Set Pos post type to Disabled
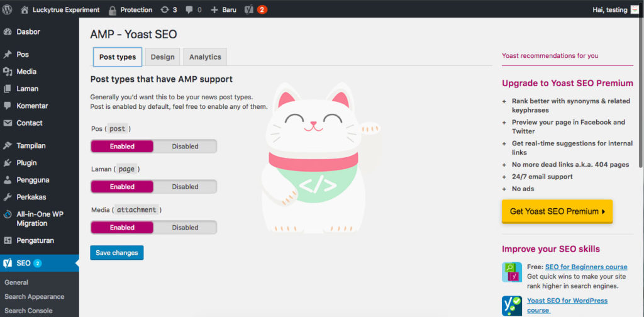The width and height of the screenshot is (644, 317). click(x=185, y=146)
